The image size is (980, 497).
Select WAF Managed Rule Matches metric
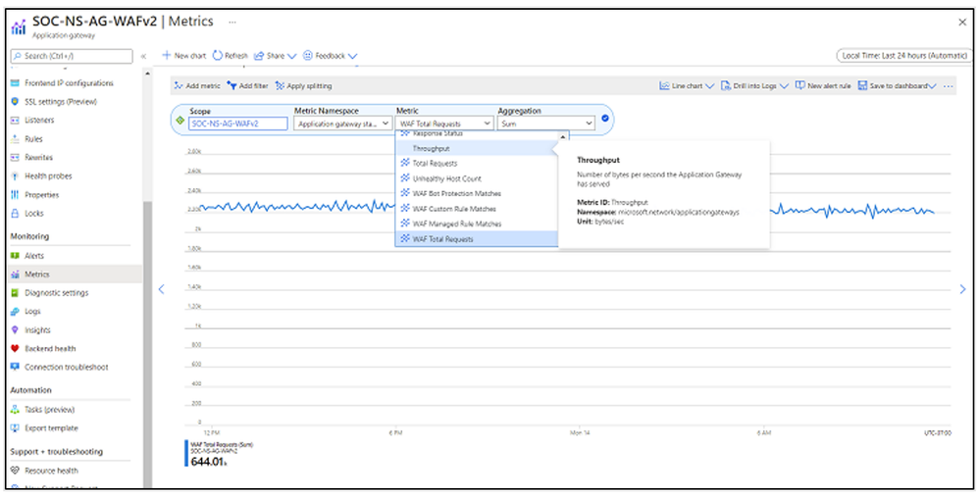(x=476, y=224)
